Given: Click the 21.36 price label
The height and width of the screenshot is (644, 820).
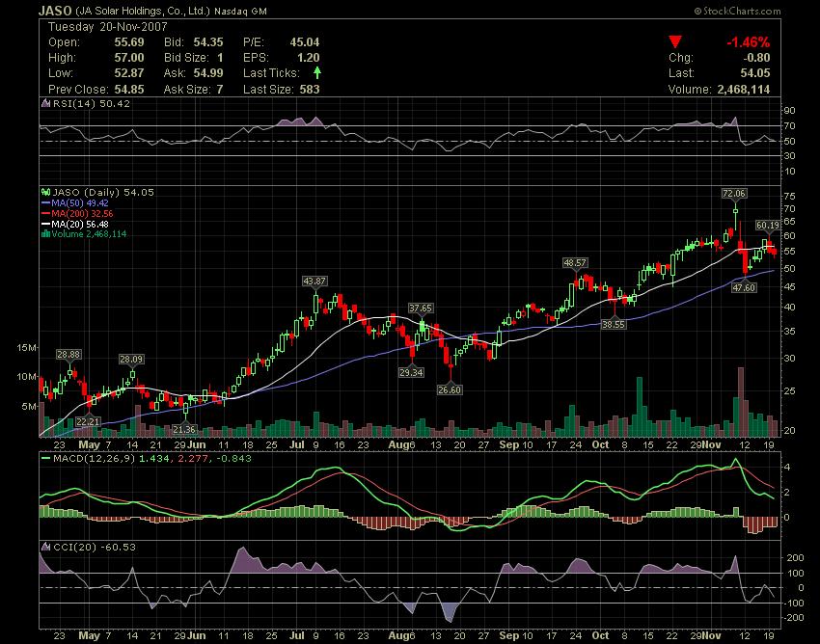Looking at the screenshot, I should click(x=184, y=430).
